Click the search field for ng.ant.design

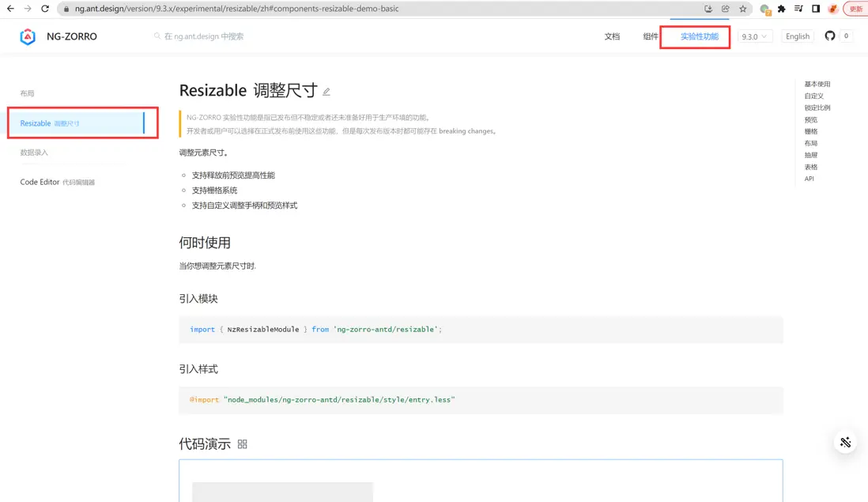pos(204,36)
